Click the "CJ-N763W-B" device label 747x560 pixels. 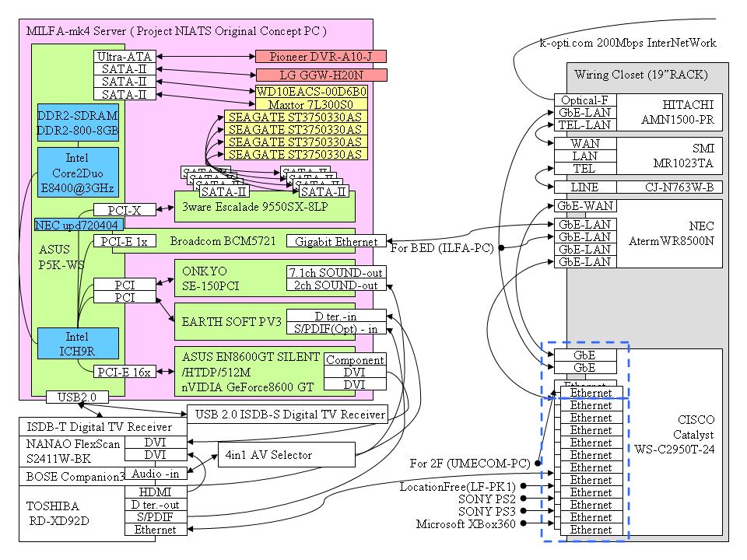tap(680, 187)
